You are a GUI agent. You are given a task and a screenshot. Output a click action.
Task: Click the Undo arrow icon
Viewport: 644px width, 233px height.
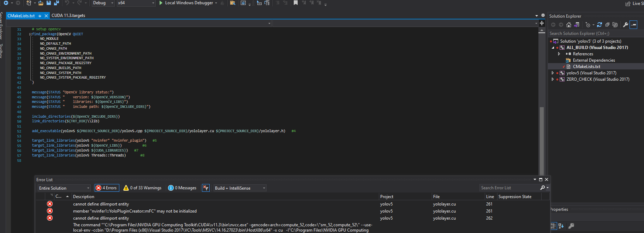[x=67, y=3]
